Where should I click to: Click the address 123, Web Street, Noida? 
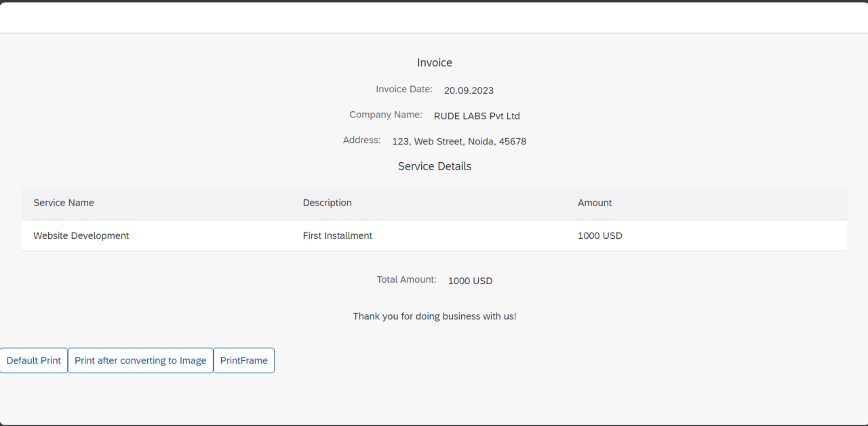[459, 142]
